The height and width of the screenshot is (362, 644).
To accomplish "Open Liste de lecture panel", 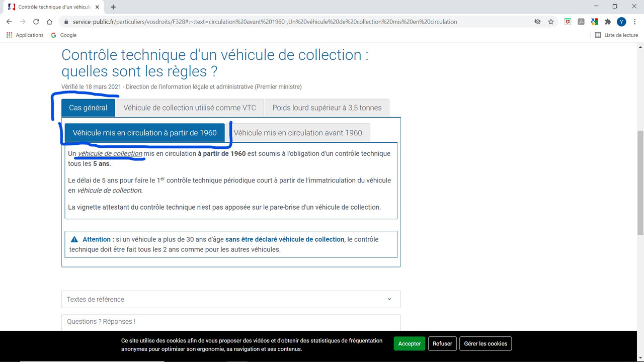I will coord(616,35).
